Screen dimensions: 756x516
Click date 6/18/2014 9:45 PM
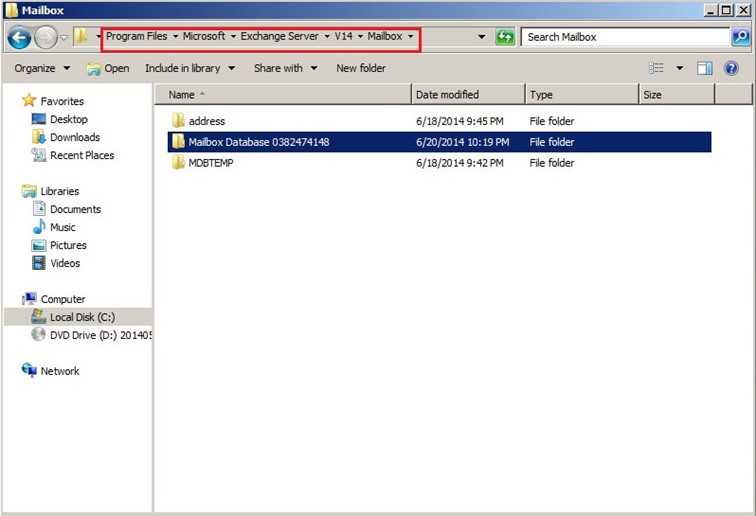(459, 121)
